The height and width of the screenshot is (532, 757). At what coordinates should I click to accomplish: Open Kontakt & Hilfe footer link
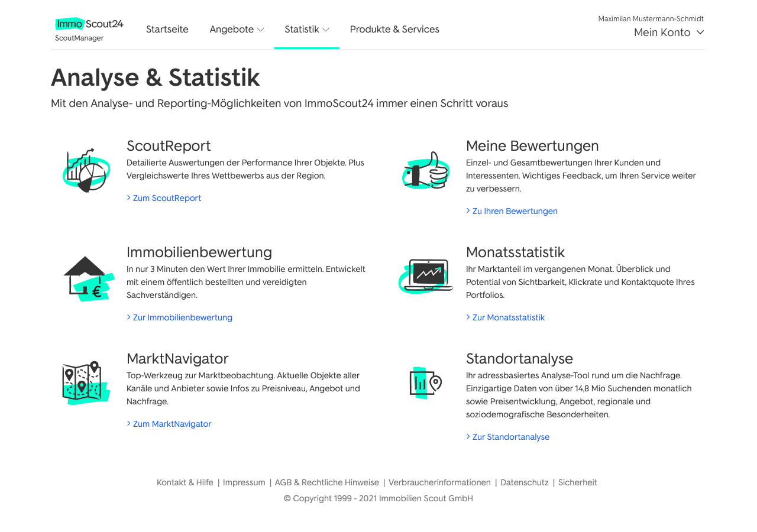(x=185, y=482)
